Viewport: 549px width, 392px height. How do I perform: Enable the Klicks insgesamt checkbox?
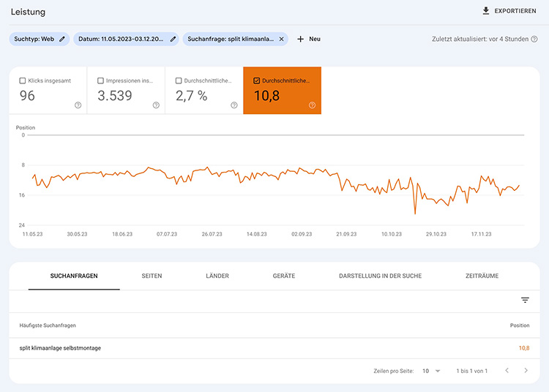coord(23,80)
